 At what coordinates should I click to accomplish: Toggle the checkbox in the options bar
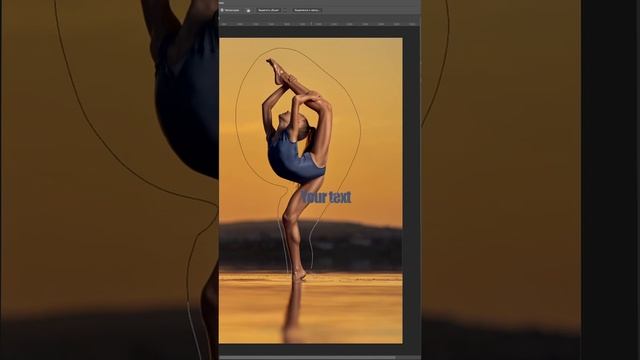[x=222, y=10]
